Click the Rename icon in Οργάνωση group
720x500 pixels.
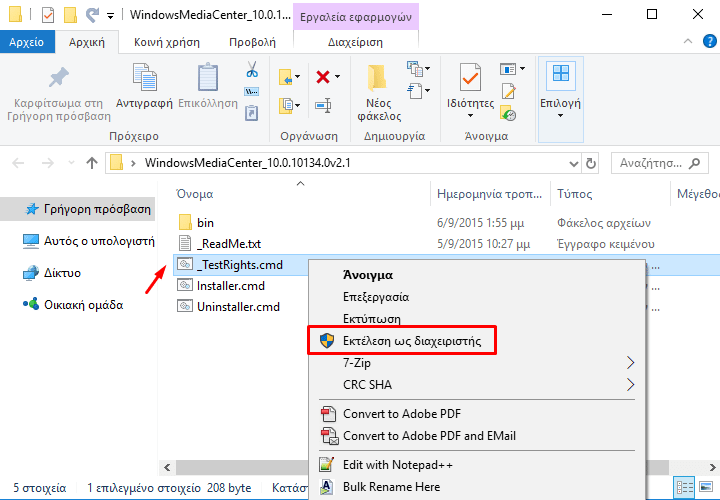tap(323, 106)
